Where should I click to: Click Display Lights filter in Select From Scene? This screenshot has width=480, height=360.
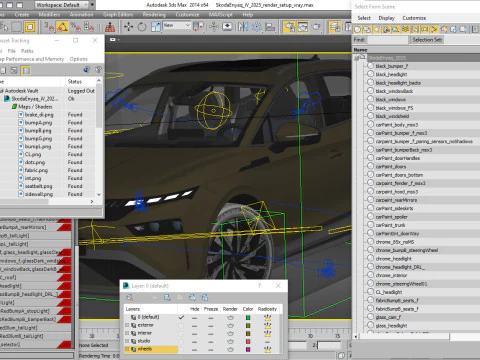[x=377, y=30]
